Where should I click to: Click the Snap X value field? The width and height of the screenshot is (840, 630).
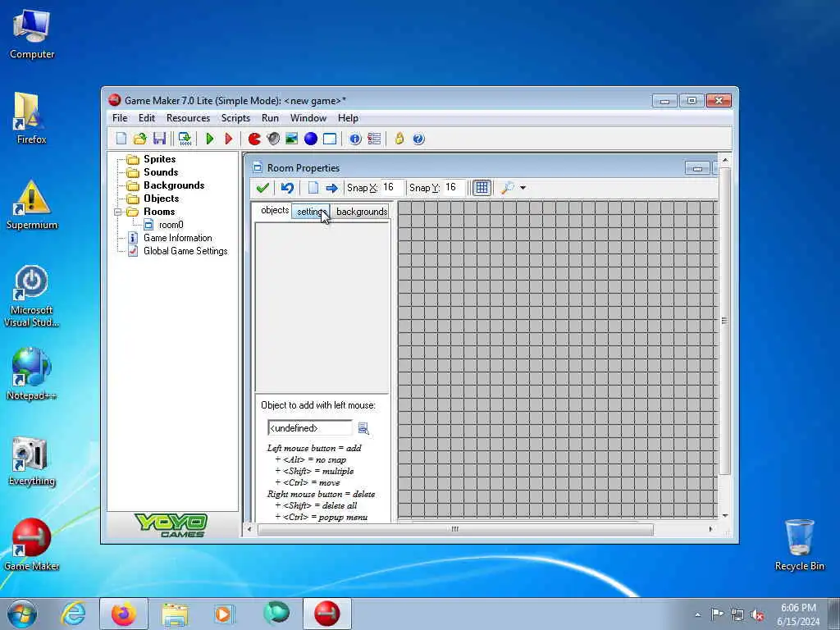391,188
